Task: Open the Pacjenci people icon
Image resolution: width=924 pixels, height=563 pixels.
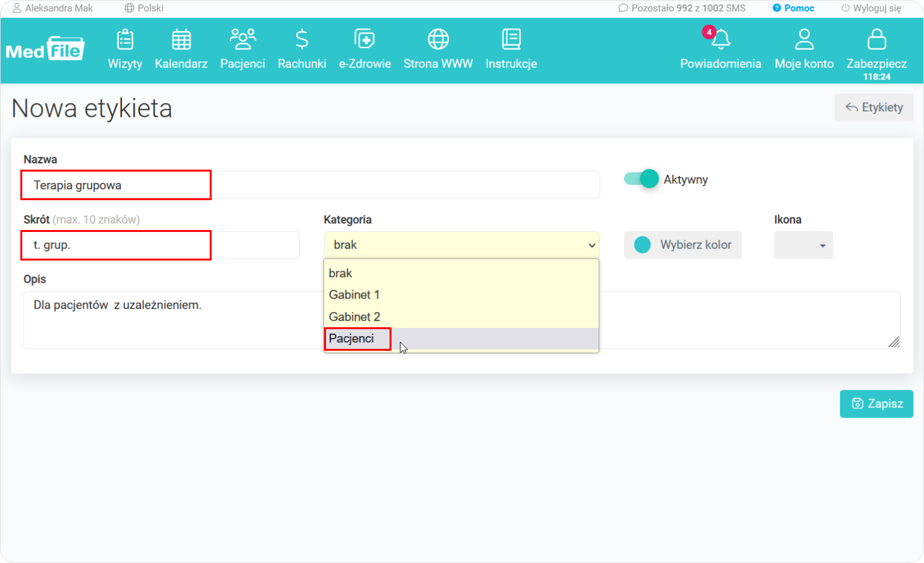Action: [x=243, y=39]
